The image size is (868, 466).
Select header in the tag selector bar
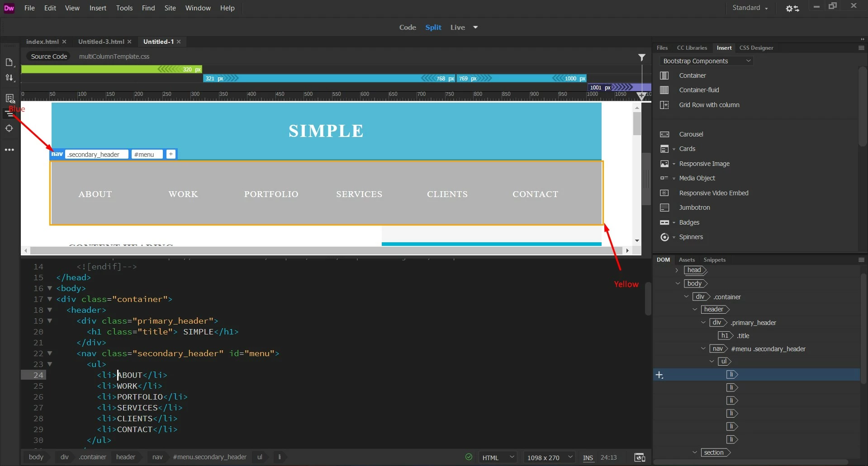click(x=126, y=457)
